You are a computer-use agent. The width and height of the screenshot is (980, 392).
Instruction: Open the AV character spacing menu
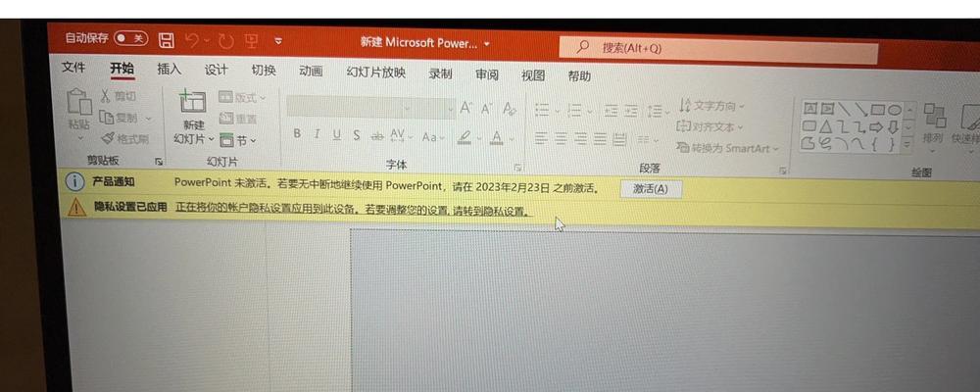401,136
